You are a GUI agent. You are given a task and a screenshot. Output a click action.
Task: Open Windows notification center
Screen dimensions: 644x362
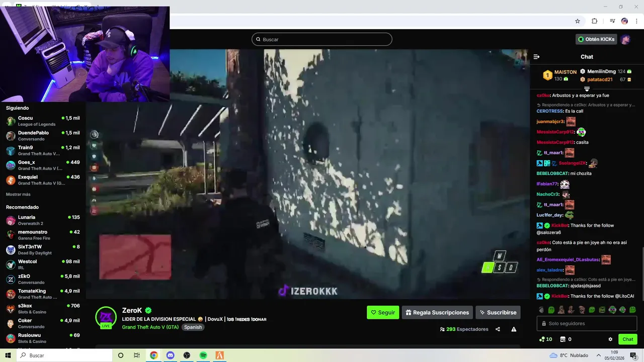[x=633, y=355]
